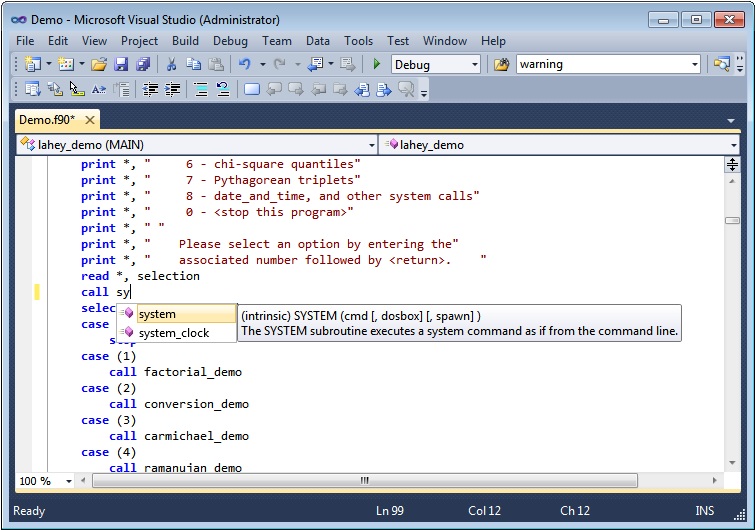Open the lahey_demo member dropdown on right
755x530 pixels.
click(x=733, y=145)
